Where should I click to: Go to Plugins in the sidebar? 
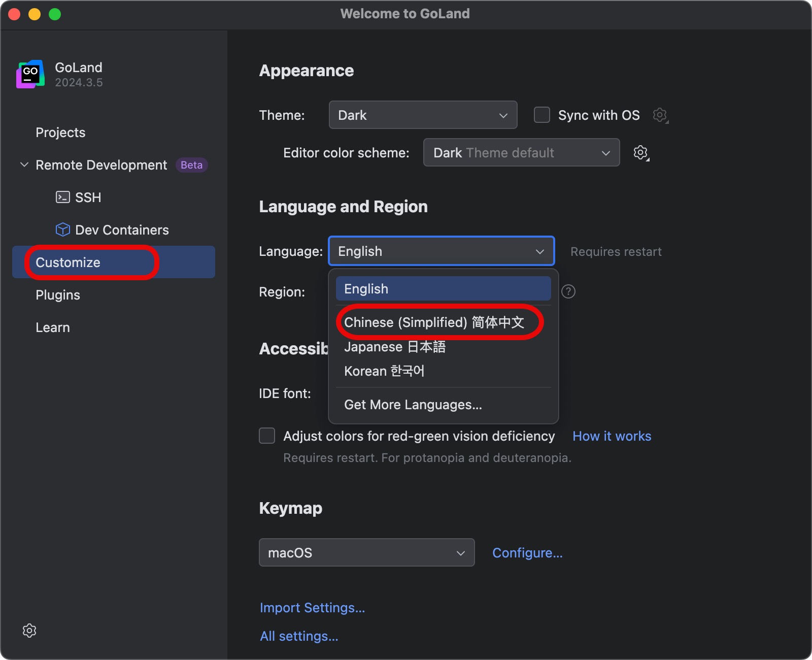pyautogui.click(x=58, y=295)
